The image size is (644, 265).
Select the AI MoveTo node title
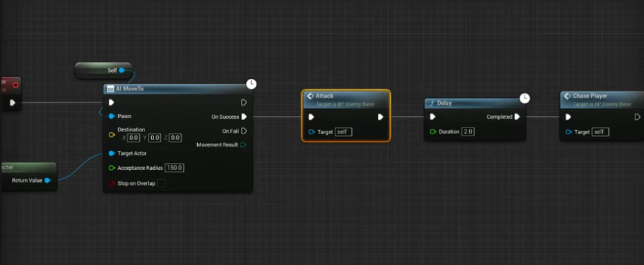(130, 88)
